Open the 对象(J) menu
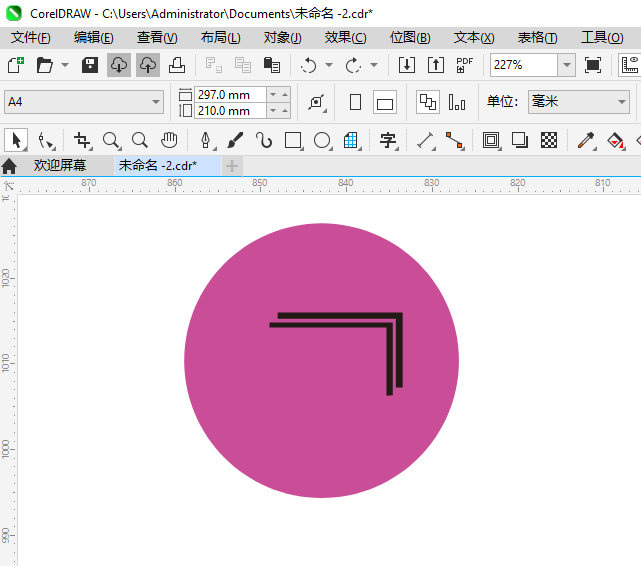 point(282,38)
